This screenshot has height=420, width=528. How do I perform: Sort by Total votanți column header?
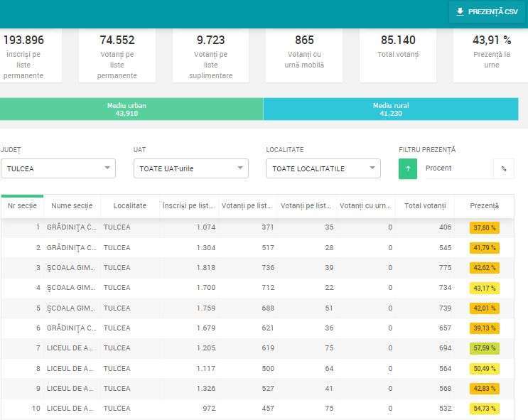tap(424, 205)
